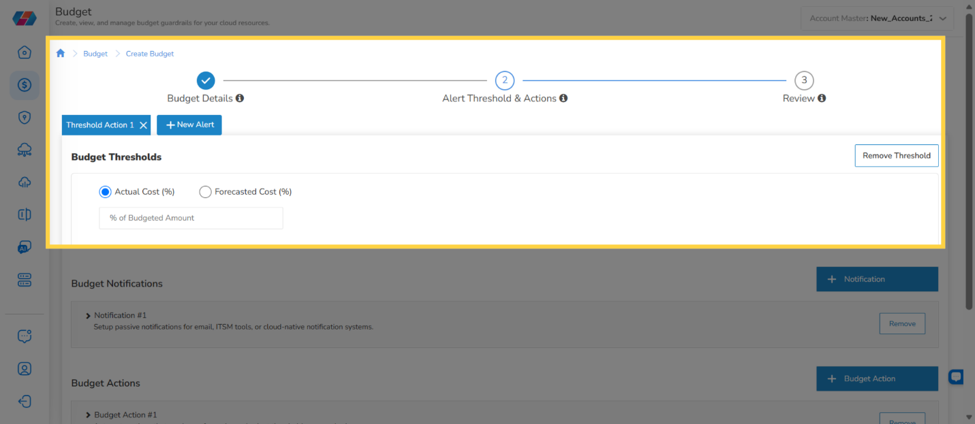Click the Remove Threshold button
This screenshot has height=424, width=975.
point(897,156)
